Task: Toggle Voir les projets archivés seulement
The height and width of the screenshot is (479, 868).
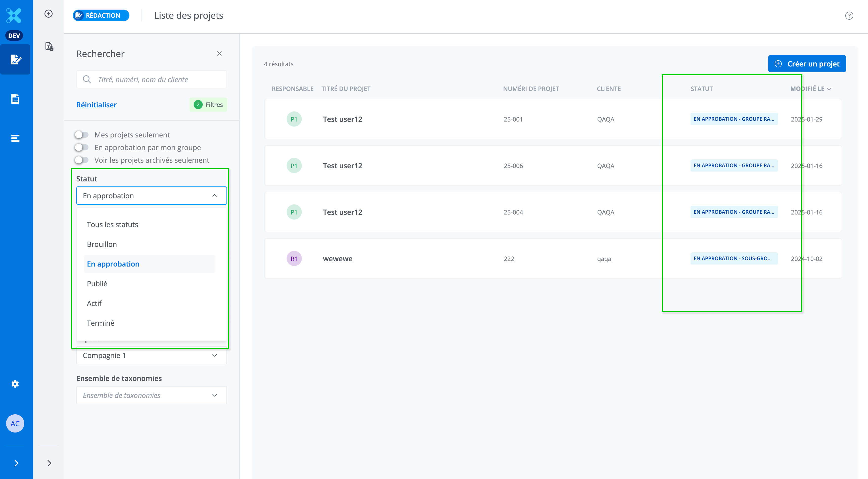Action: coord(82,160)
